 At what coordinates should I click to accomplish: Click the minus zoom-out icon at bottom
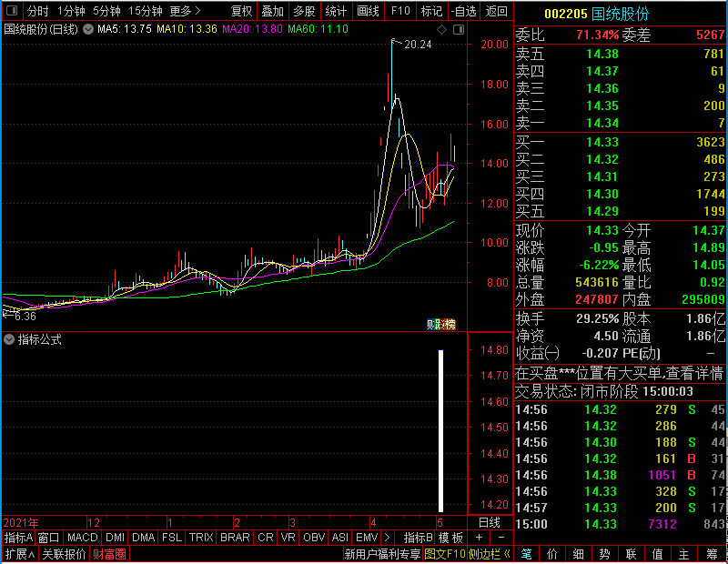click(x=501, y=538)
